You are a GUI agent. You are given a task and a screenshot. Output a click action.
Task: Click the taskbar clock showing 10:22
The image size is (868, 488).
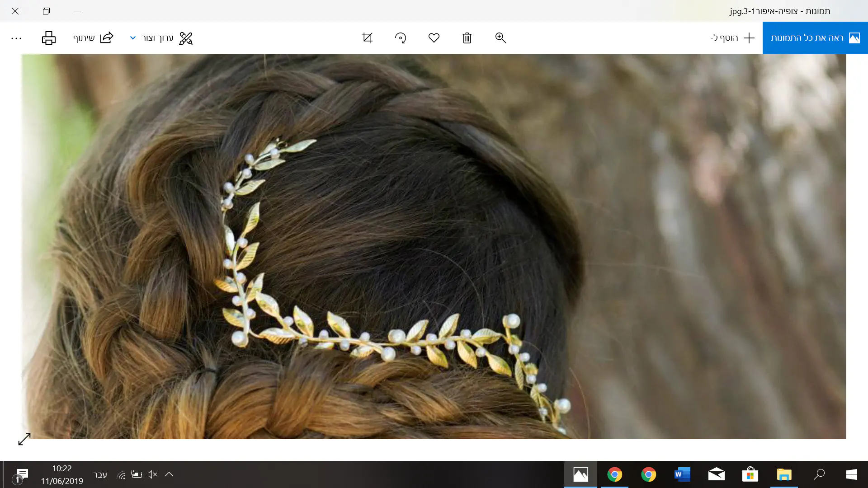click(62, 474)
